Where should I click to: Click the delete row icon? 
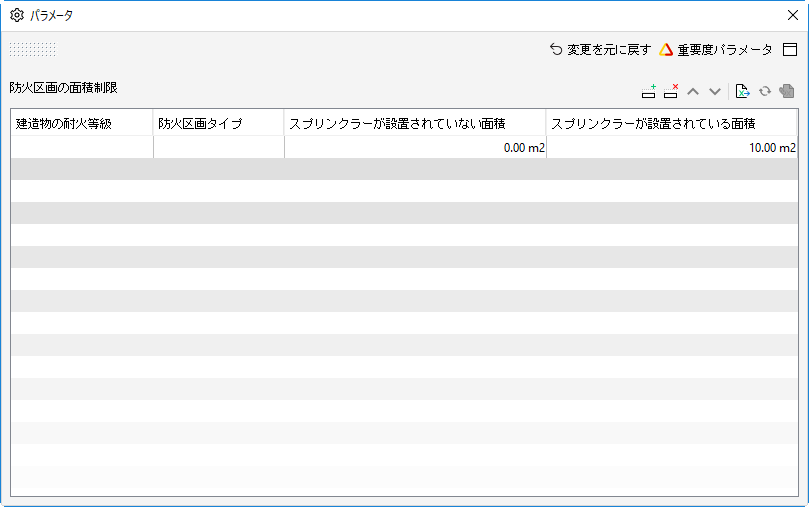(x=671, y=91)
